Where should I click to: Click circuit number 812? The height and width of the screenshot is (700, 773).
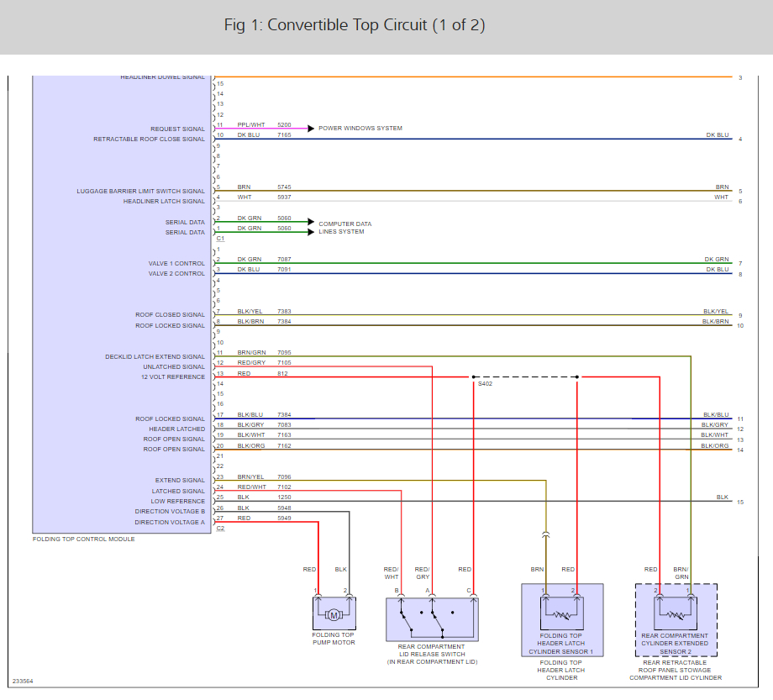282,374
